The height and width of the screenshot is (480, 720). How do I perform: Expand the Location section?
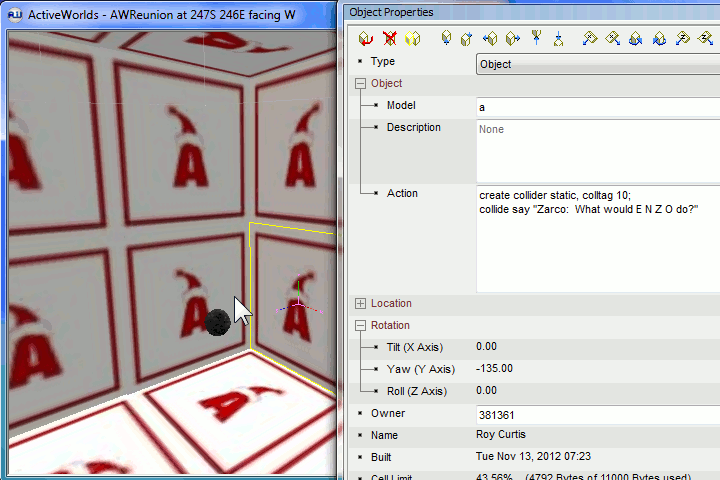[x=361, y=304]
